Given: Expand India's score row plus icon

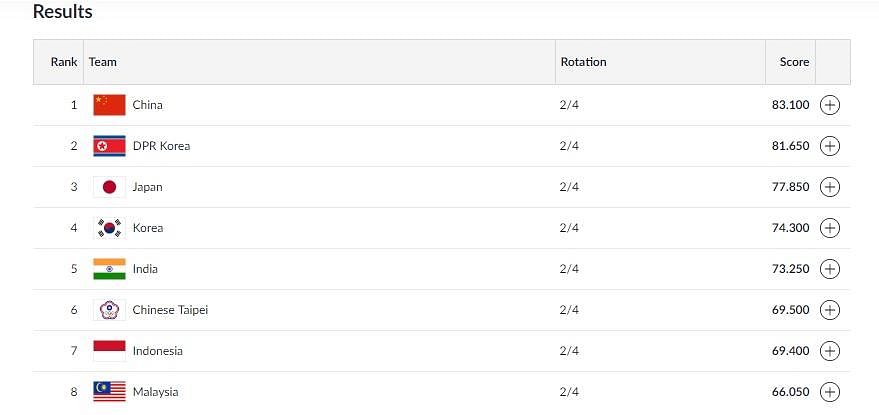Looking at the screenshot, I should [x=830, y=269].
